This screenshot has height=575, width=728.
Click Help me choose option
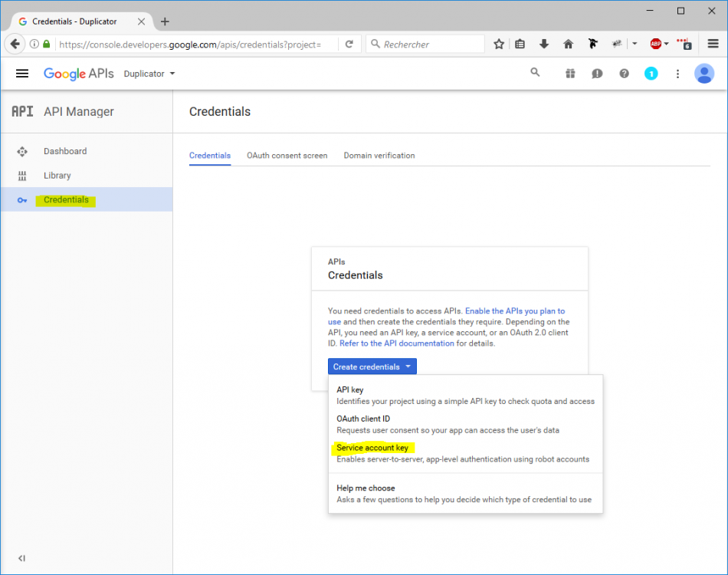click(366, 488)
